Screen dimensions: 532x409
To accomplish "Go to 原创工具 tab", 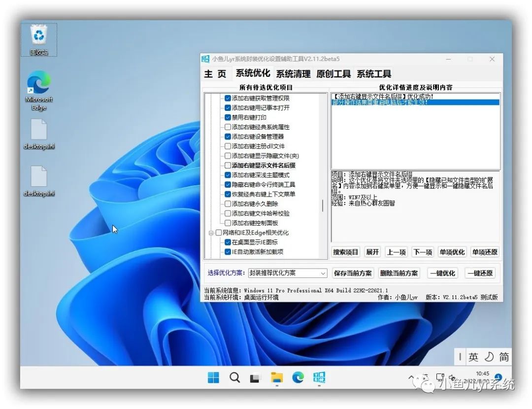I will pos(333,74).
